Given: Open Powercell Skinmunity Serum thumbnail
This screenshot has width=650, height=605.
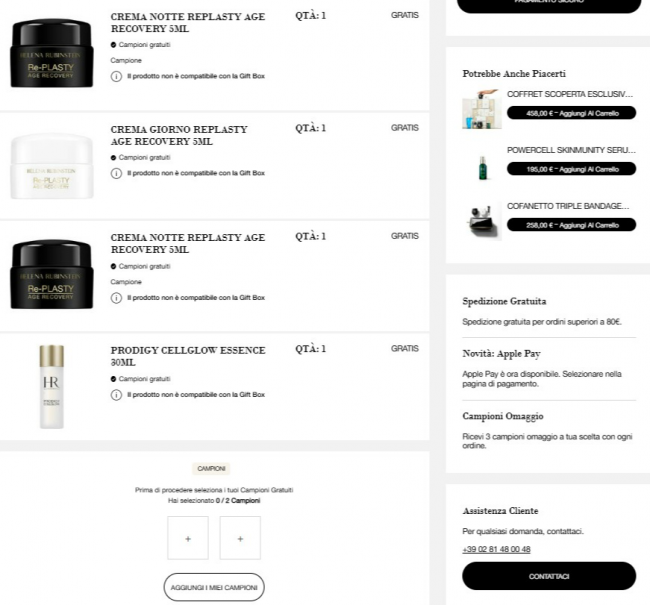Looking at the screenshot, I should point(482,168).
